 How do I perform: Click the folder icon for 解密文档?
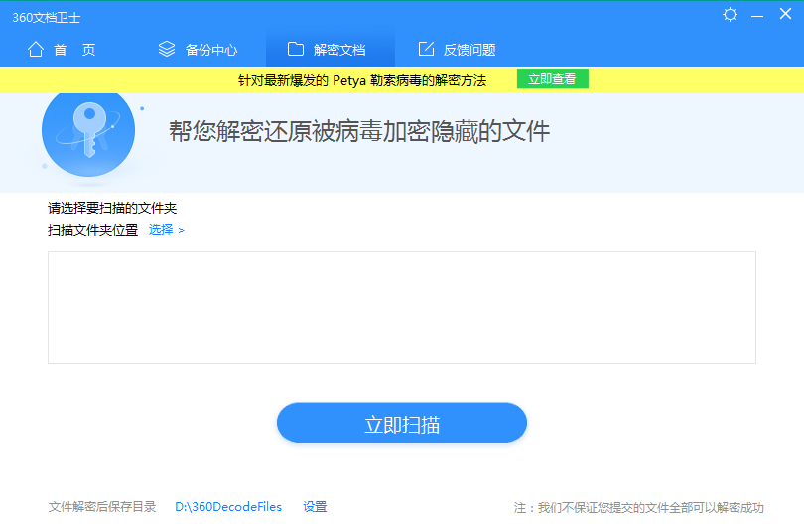(x=295, y=50)
